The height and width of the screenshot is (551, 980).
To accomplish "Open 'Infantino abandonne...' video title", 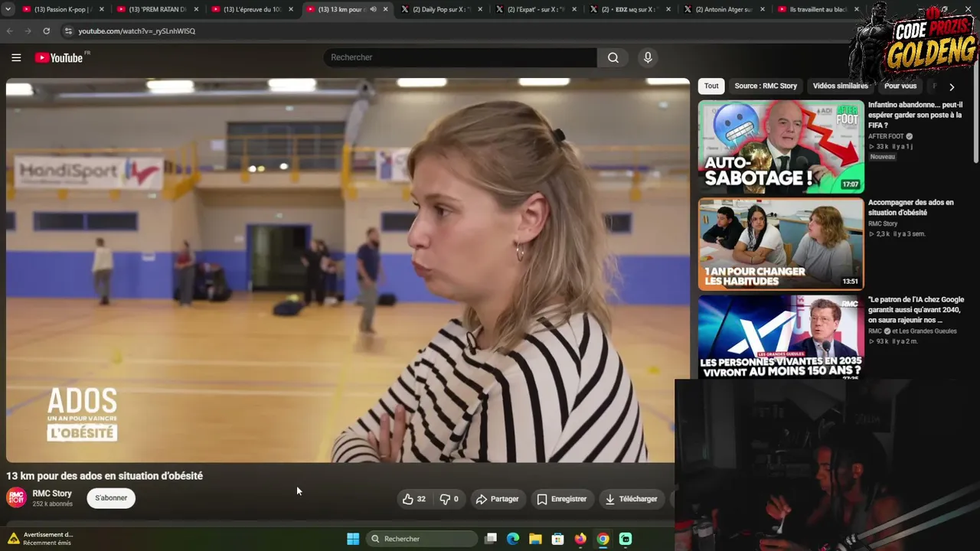I will point(915,115).
